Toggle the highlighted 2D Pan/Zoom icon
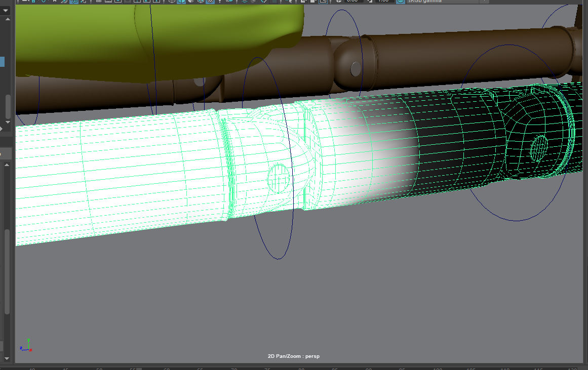Screen dimensions: 588x370 click(x=74, y=1)
